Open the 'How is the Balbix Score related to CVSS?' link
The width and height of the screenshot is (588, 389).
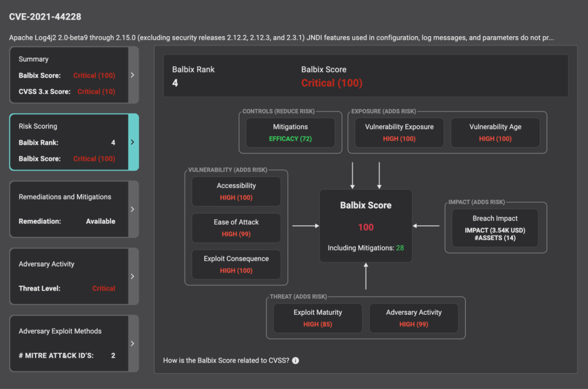point(226,360)
